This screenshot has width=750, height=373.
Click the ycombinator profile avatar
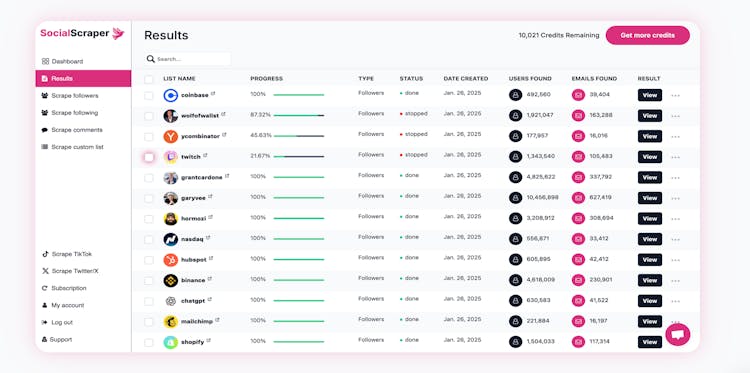[x=170, y=137]
